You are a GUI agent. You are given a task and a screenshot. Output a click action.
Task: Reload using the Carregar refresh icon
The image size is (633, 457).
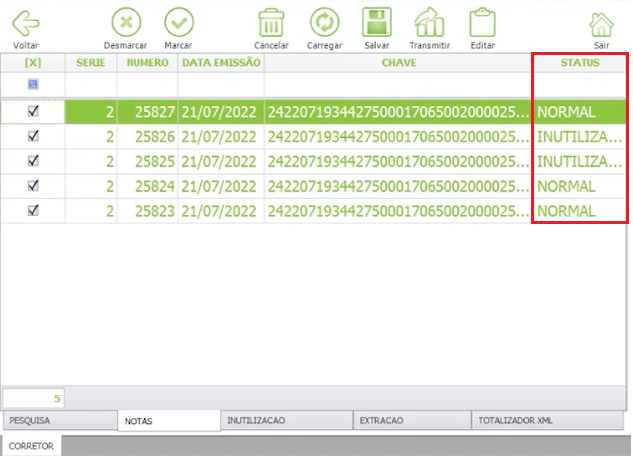324,22
